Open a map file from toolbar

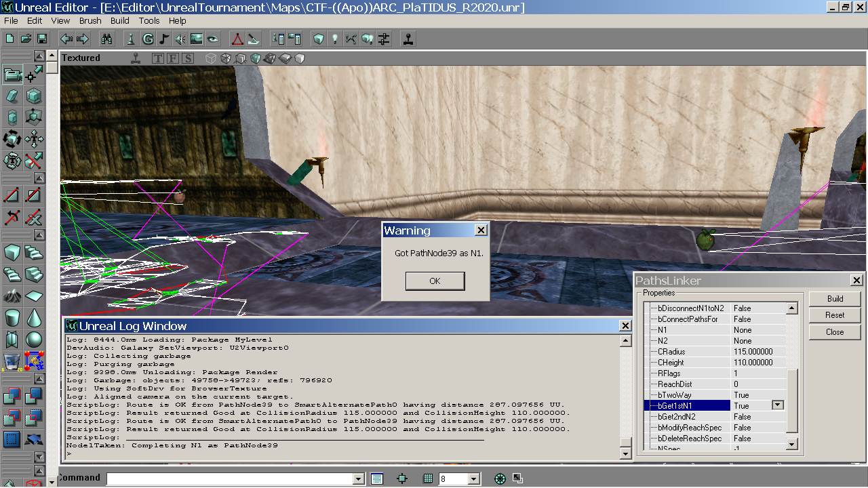click(x=26, y=39)
